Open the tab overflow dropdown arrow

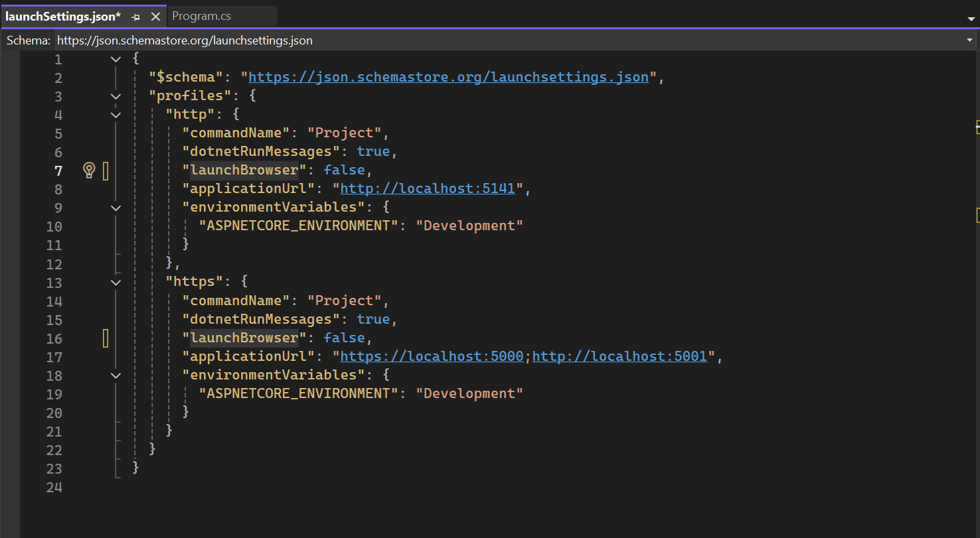click(x=971, y=19)
